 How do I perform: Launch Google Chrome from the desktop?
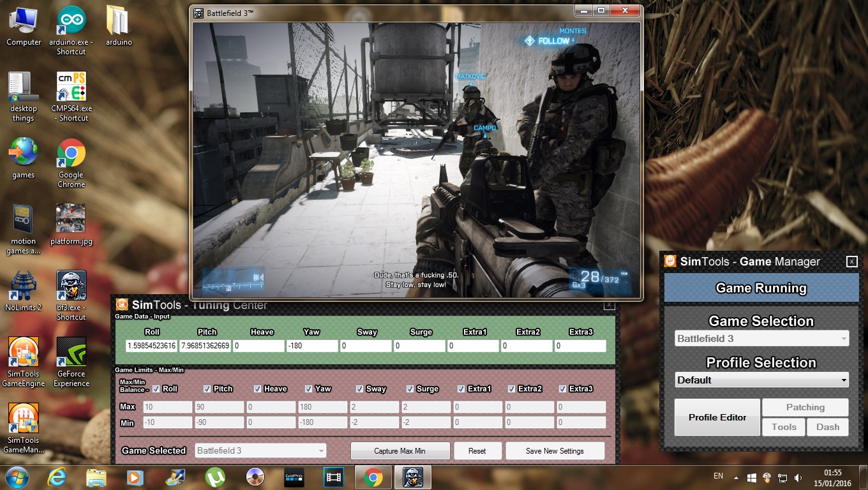click(71, 163)
